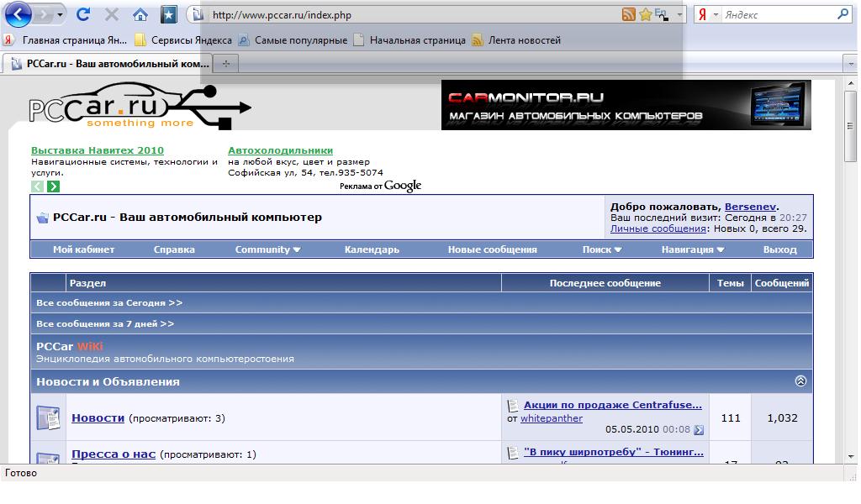Show next ads with green arrow button
861x504 pixels.
[x=54, y=186]
